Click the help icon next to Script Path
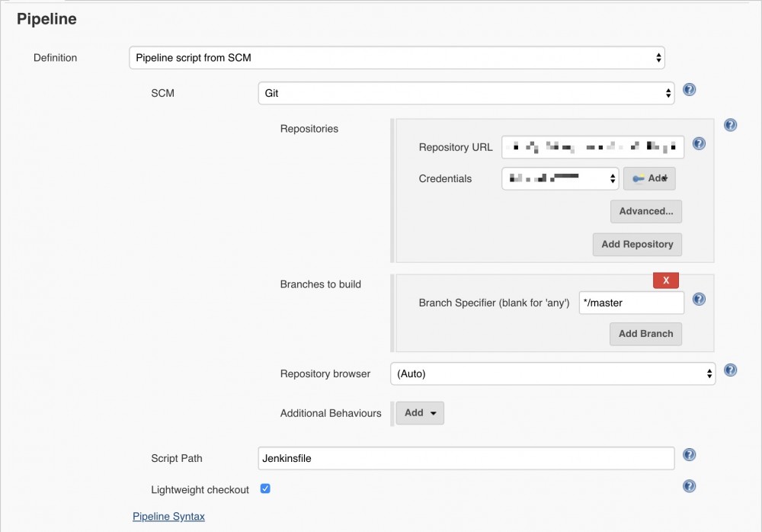This screenshot has width=762, height=532. (690, 455)
